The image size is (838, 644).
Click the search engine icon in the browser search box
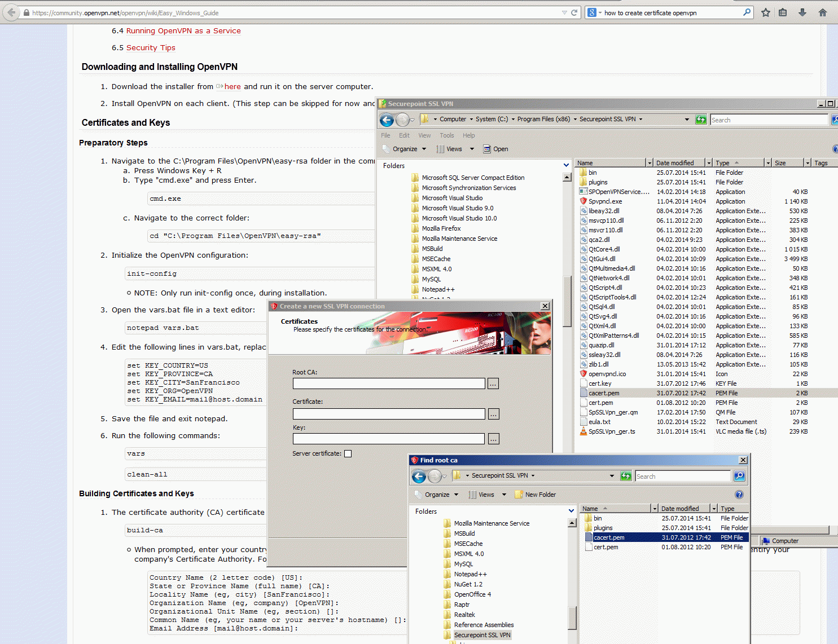tap(591, 12)
